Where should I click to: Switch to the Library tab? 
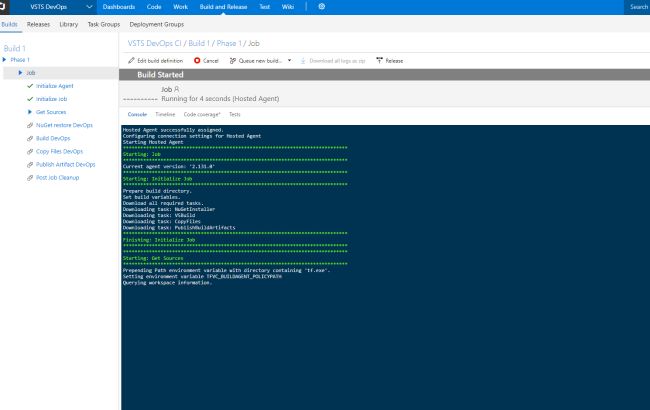(69, 24)
